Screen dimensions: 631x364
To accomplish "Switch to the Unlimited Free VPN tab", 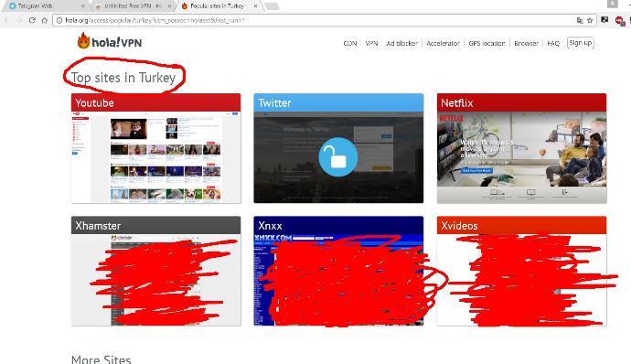I will pos(133,6).
